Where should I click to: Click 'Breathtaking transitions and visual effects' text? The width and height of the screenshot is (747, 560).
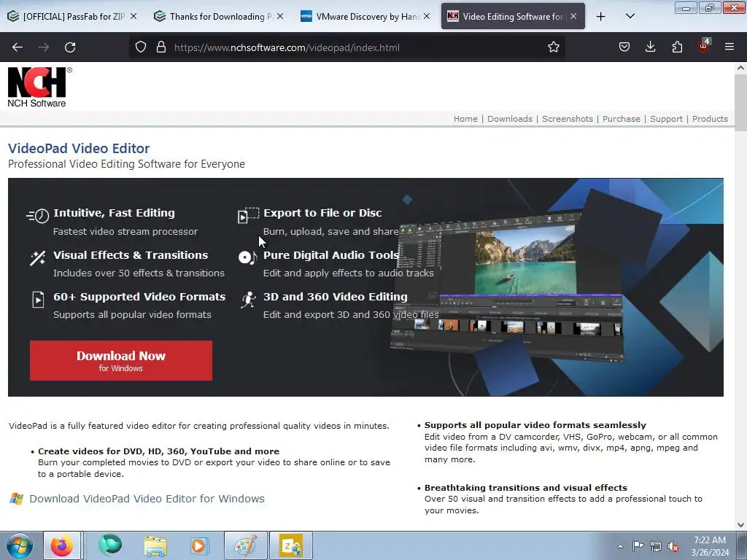tap(525, 488)
